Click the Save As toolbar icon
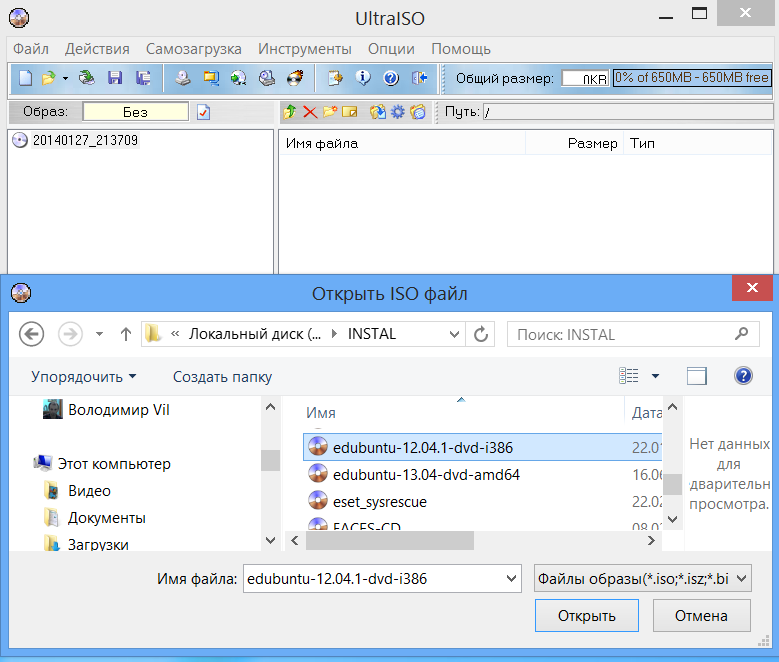Screen dimensions: 779x662 (143, 78)
